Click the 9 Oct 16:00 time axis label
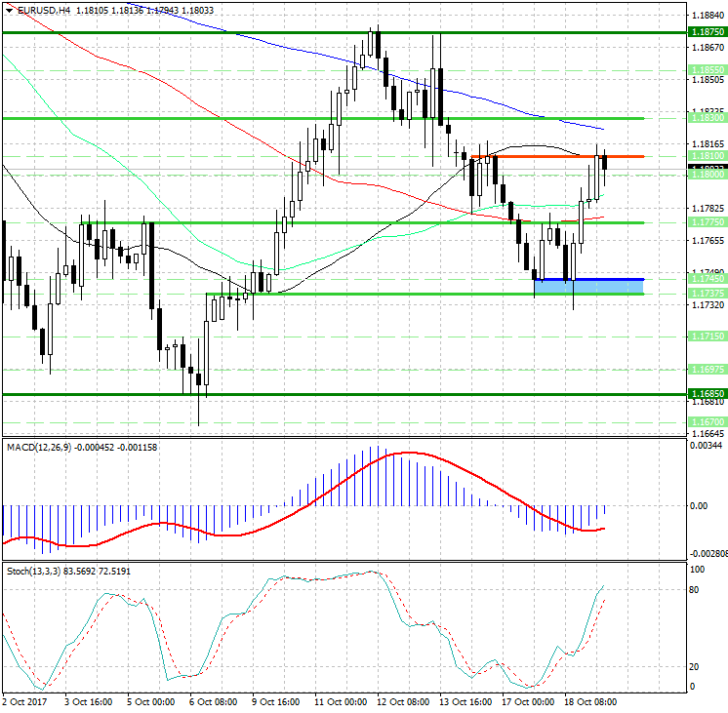 tap(276, 701)
